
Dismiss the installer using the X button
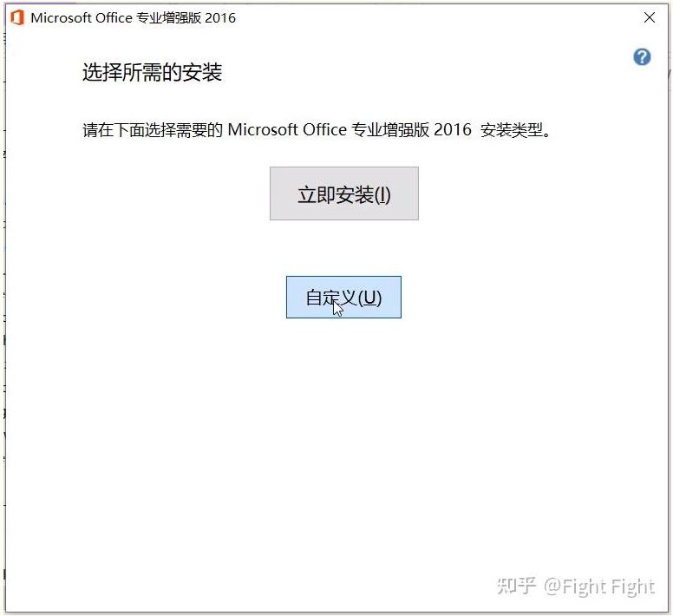(650, 17)
